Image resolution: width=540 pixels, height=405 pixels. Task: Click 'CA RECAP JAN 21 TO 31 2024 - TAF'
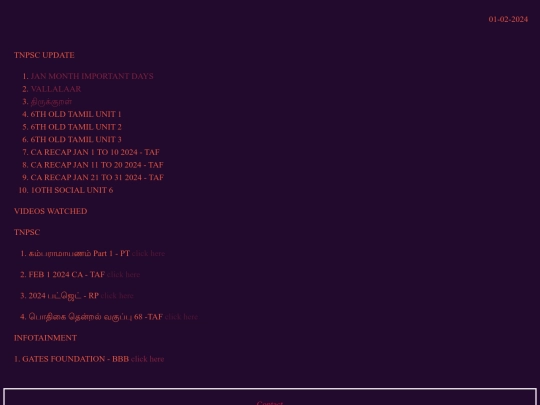[97, 177]
